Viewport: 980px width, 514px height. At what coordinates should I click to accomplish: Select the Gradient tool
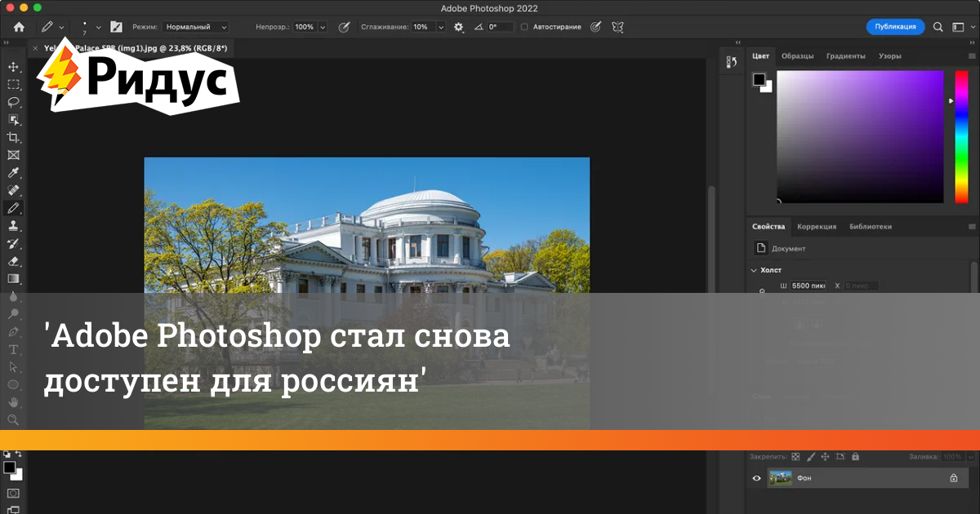click(13, 279)
